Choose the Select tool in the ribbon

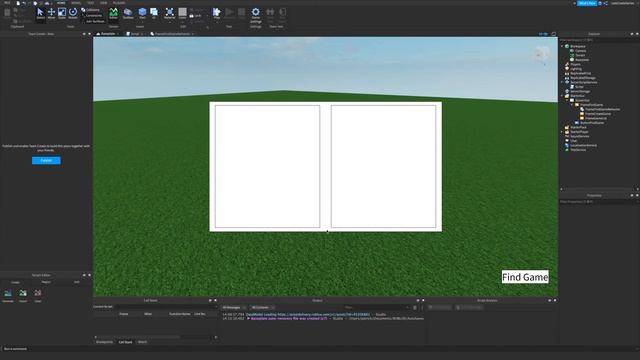pos(40,13)
